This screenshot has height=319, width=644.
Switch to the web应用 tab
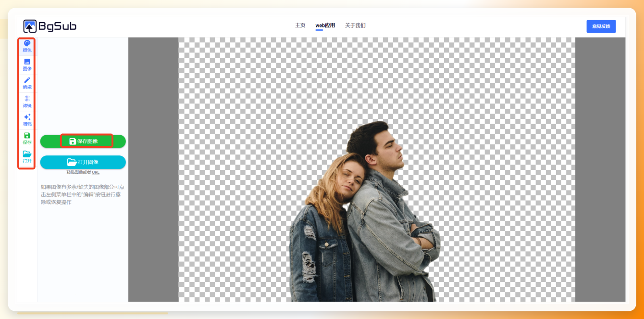pos(325,26)
